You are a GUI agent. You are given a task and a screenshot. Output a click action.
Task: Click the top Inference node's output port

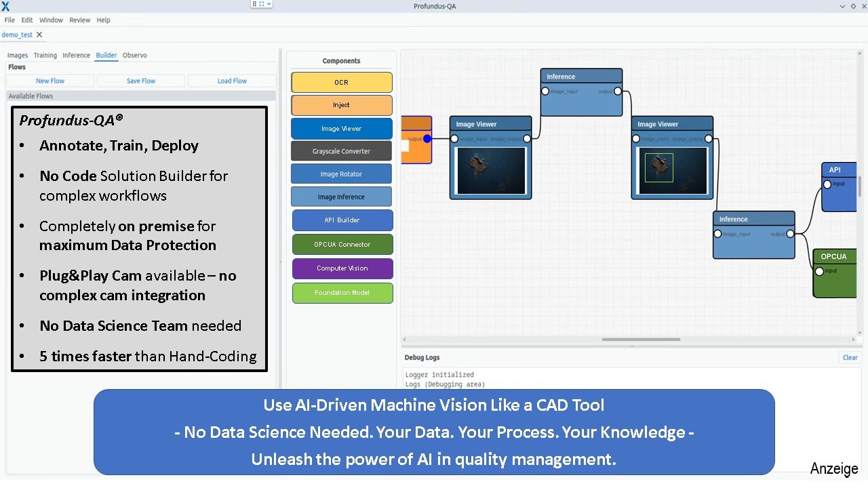tap(617, 91)
